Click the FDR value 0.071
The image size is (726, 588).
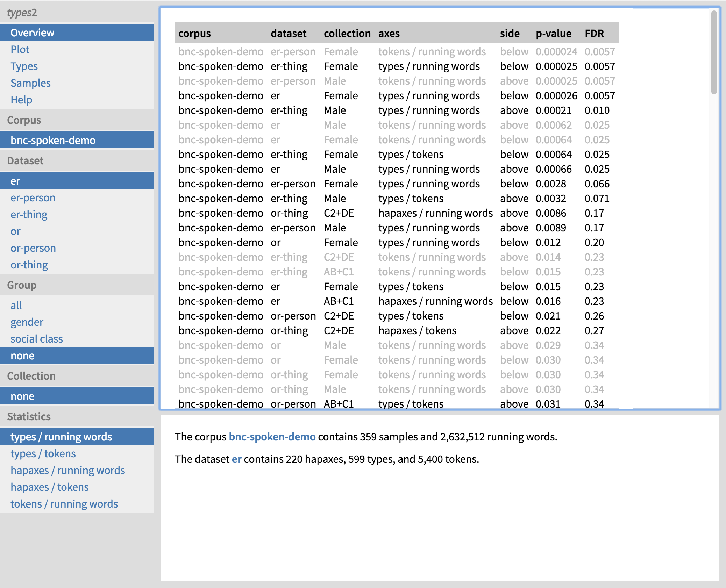597,198
